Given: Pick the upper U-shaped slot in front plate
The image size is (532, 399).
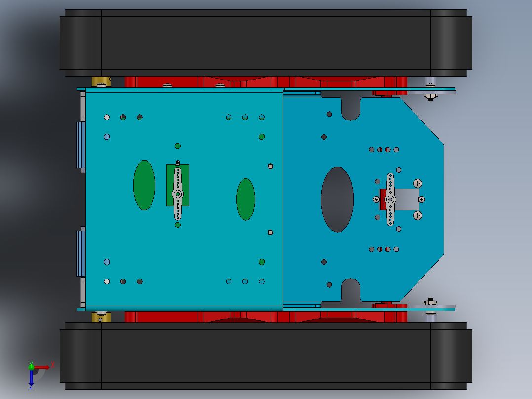Looking at the screenshot, I should coord(350,109).
